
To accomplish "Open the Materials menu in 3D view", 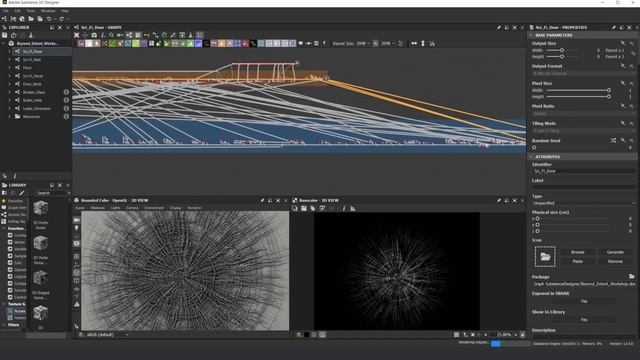I will [98, 208].
